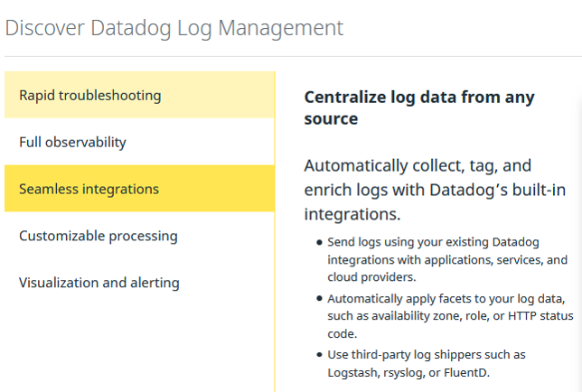Click the Discover Datadog Log Management heading

click(x=174, y=28)
